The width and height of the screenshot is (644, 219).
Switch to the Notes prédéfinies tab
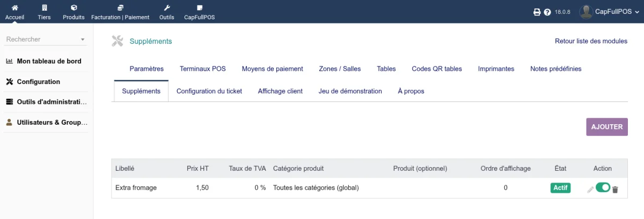tap(555, 69)
